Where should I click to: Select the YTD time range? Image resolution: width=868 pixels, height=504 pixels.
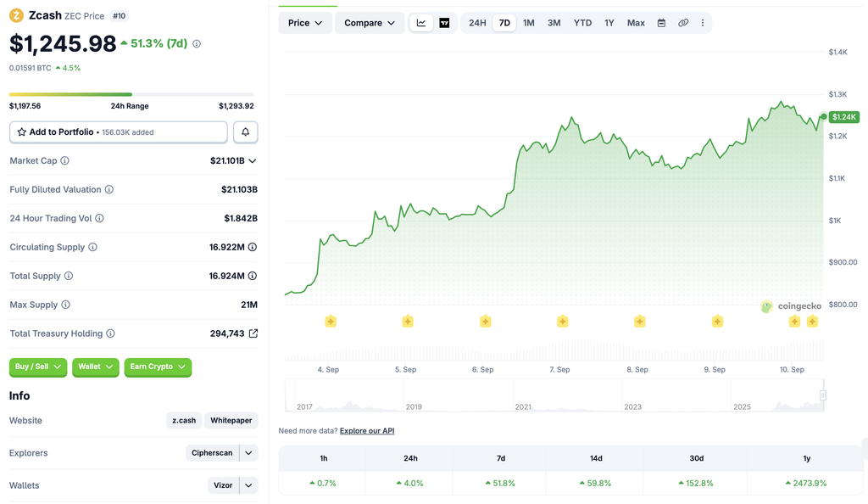tap(582, 23)
